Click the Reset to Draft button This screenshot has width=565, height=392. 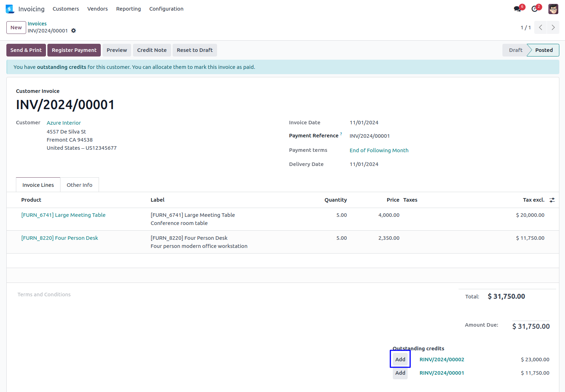click(x=194, y=50)
